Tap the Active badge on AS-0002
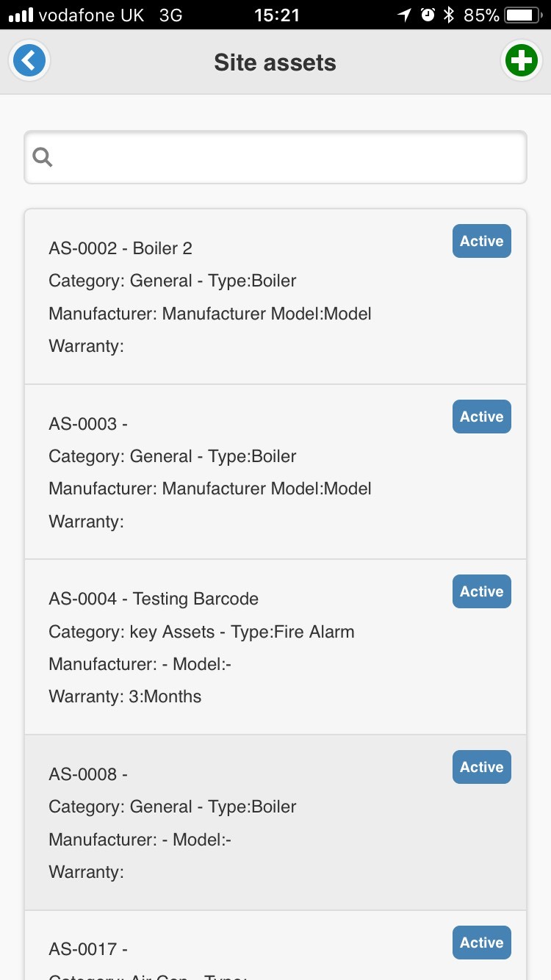The width and height of the screenshot is (551, 980). pos(482,241)
